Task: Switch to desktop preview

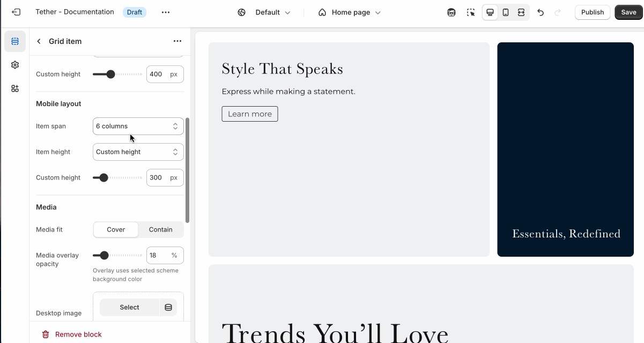Action: point(490,12)
